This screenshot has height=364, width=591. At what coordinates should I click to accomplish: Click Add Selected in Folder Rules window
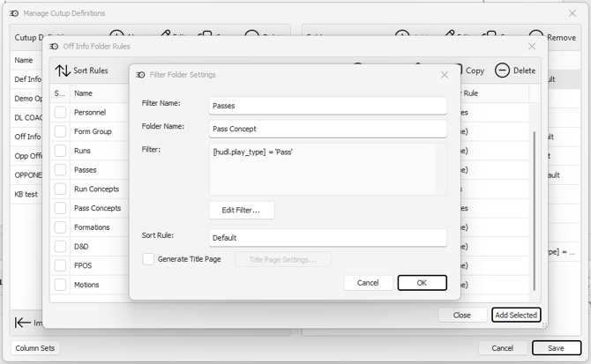pyautogui.click(x=516, y=315)
